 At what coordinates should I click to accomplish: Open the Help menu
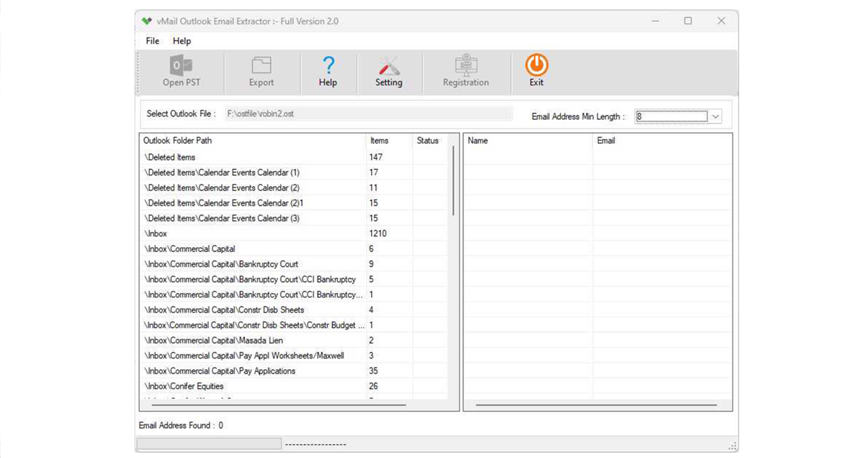[182, 41]
